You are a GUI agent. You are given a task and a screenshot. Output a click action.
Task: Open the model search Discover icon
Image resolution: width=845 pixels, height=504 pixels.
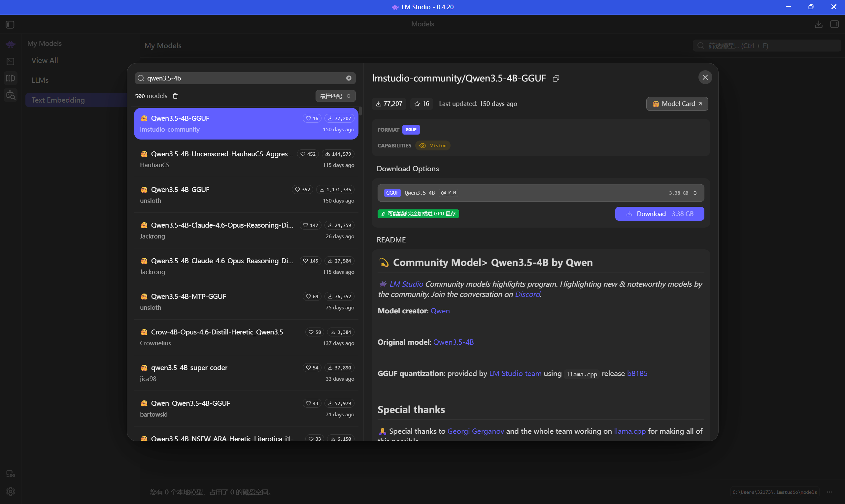coord(11,95)
